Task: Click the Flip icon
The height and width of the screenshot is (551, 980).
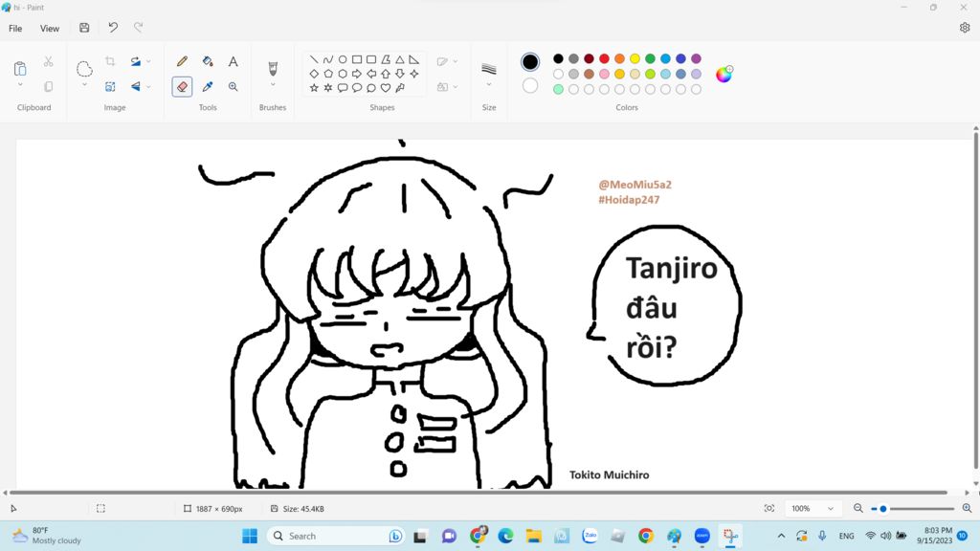Action: point(136,87)
